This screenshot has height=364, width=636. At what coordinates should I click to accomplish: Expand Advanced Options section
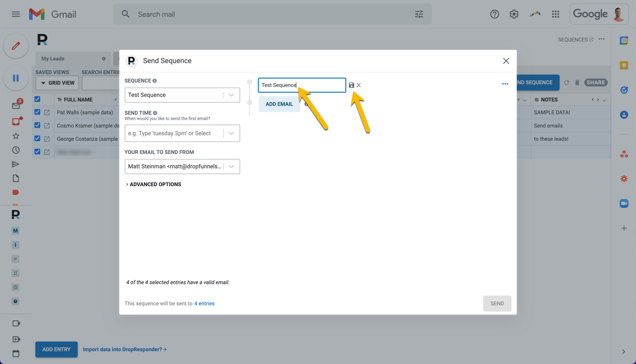154,185
